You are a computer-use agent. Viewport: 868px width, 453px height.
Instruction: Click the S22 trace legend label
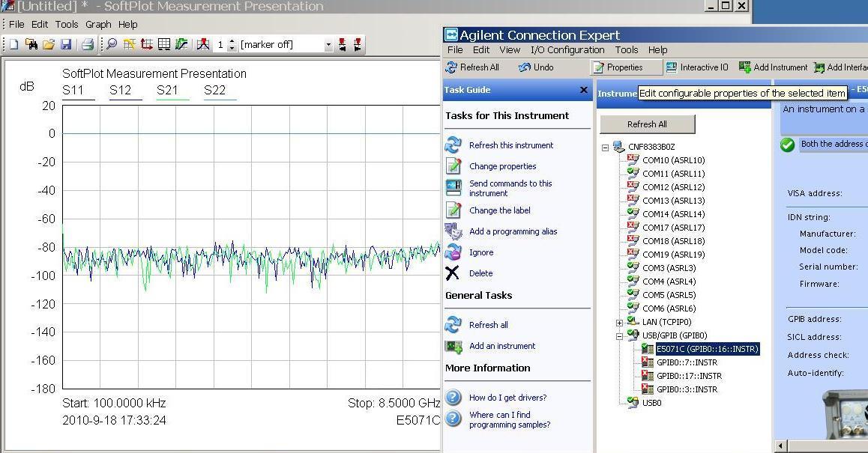(215, 90)
